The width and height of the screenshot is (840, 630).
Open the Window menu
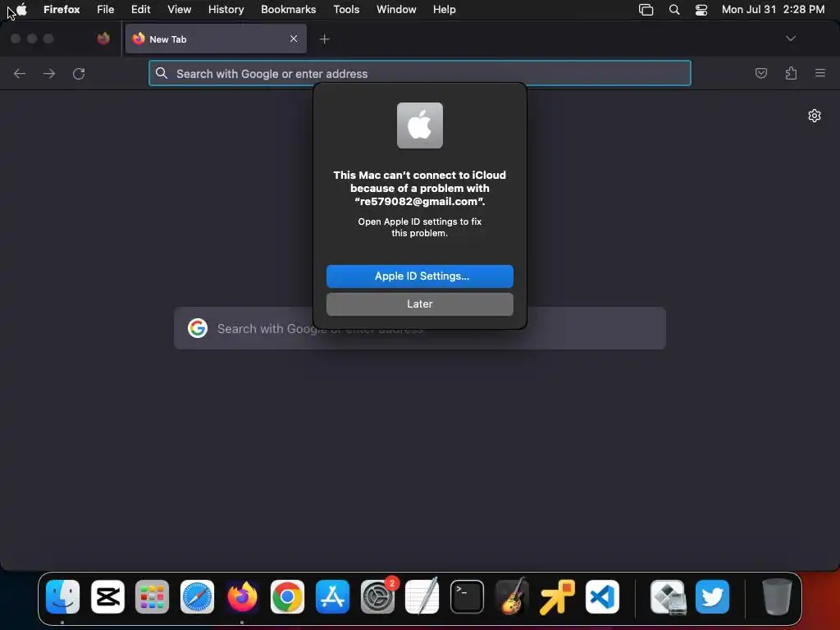396,9
